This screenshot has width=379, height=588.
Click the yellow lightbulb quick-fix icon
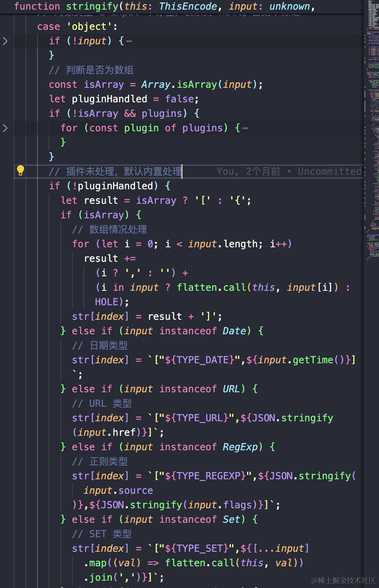pyautogui.click(x=21, y=171)
